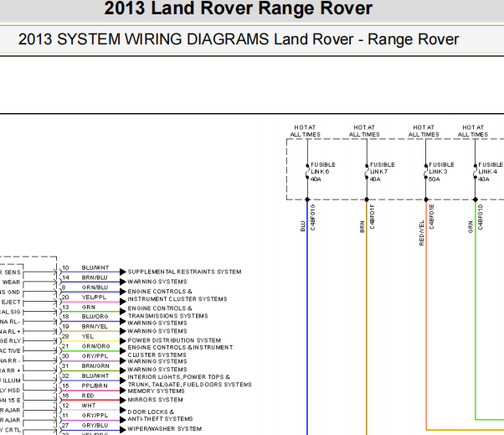Click pin 27 'GRY/BLU' wire label
This screenshot has height=435, width=504.
(x=95, y=425)
